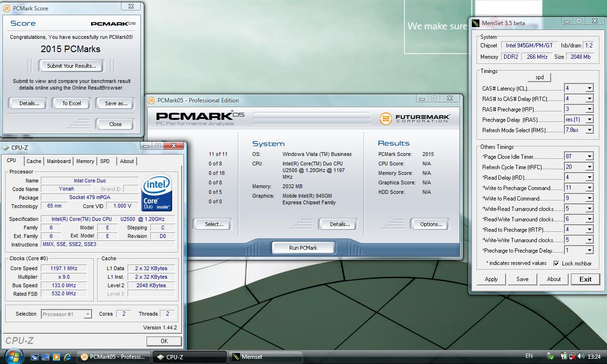
Task: Launch Internet Explorer from quick launch
Action: point(67,357)
